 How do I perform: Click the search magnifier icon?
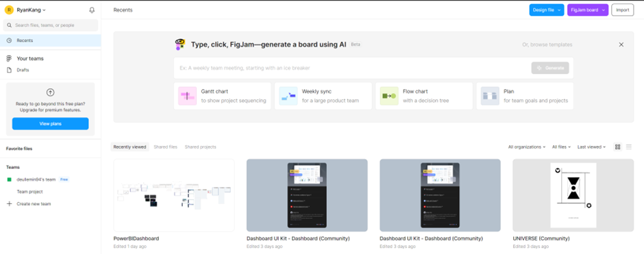pyautogui.click(x=10, y=25)
